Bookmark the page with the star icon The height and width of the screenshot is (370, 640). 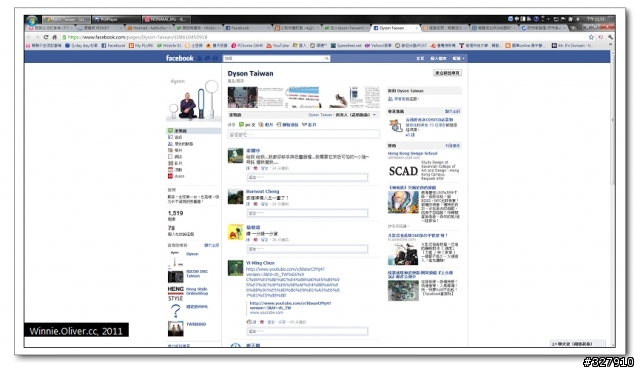tap(591, 37)
